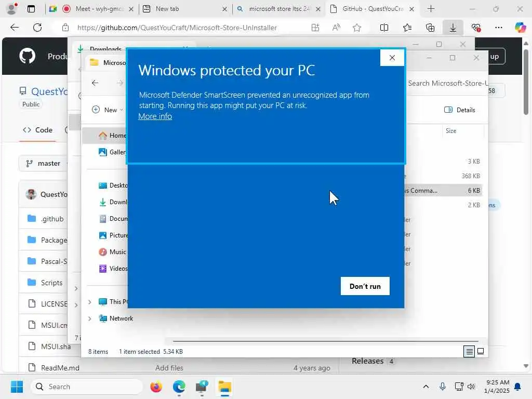Expand the This PC tree node
The height and width of the screenshot is (399, 532).
click(x=89, y=302)
